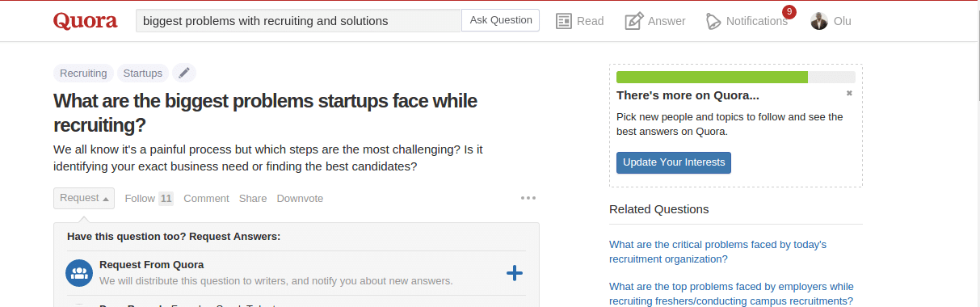Click the green interests progress bar
980x307 pixels.
[712, 77]
